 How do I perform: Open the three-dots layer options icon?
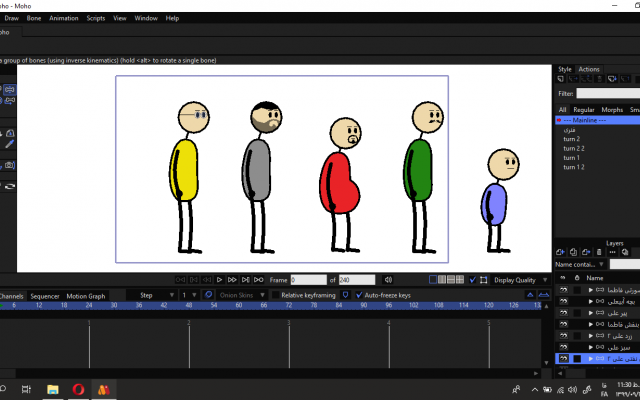(612, 252)
